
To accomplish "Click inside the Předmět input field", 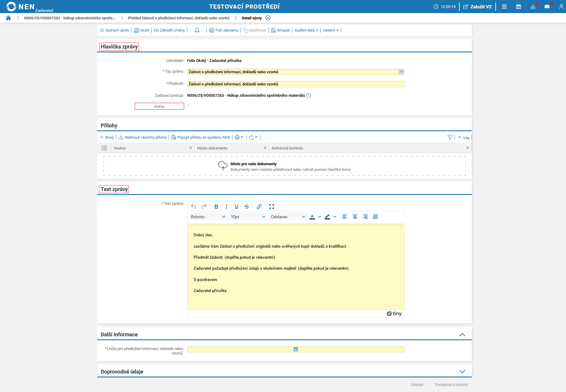I will click(296, 84).
